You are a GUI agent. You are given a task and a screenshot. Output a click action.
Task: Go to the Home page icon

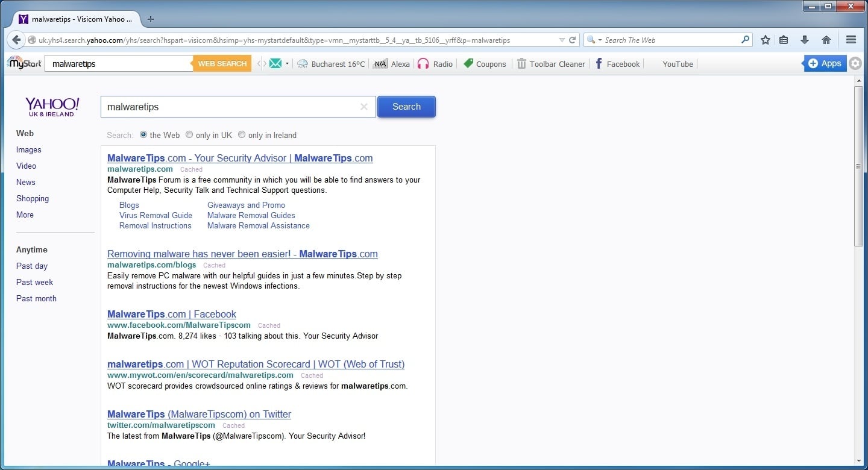826,40
